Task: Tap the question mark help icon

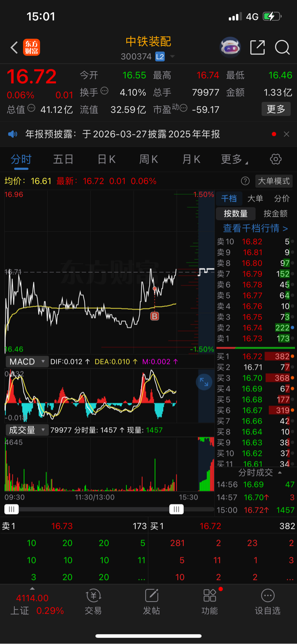Action: click(245, 181)
